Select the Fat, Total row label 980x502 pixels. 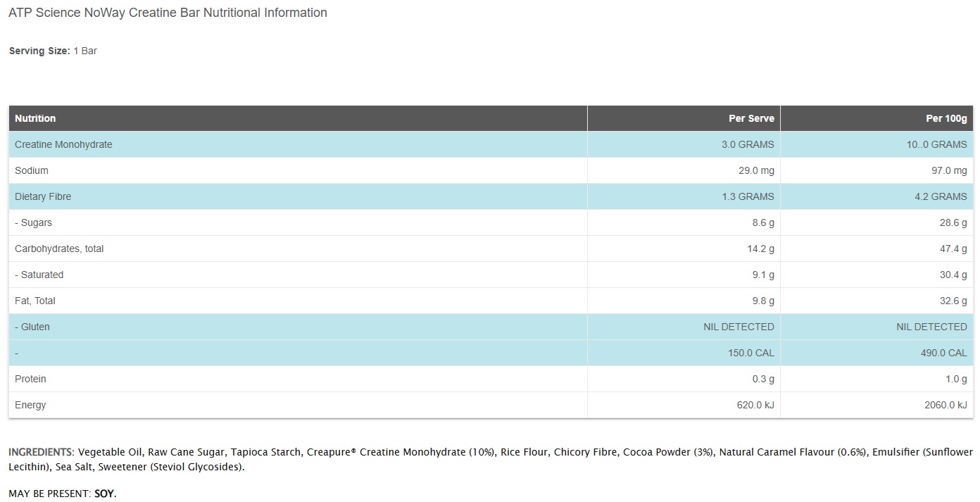pos(35,301)
